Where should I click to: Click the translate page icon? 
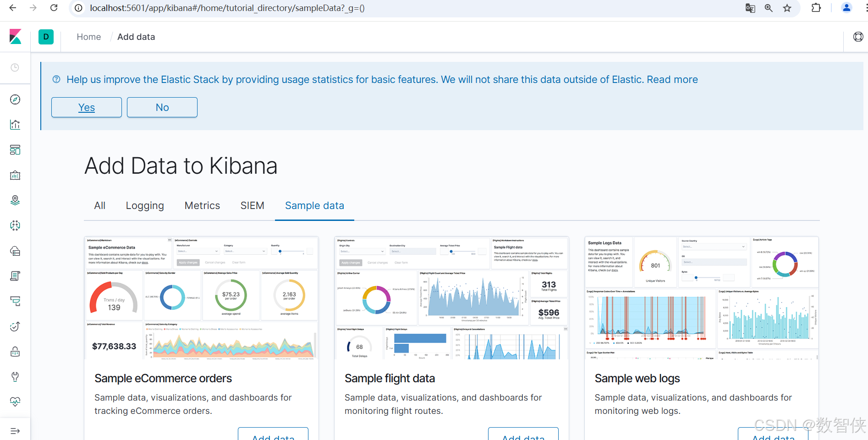(x=750, y=8)
